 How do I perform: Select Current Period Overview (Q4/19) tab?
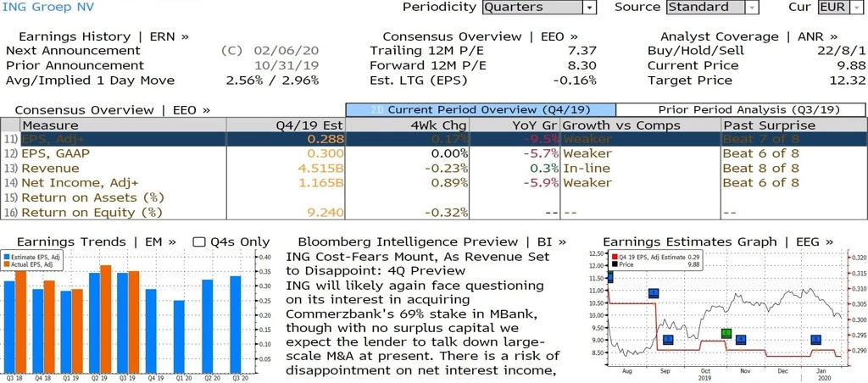tap(481, 109)
